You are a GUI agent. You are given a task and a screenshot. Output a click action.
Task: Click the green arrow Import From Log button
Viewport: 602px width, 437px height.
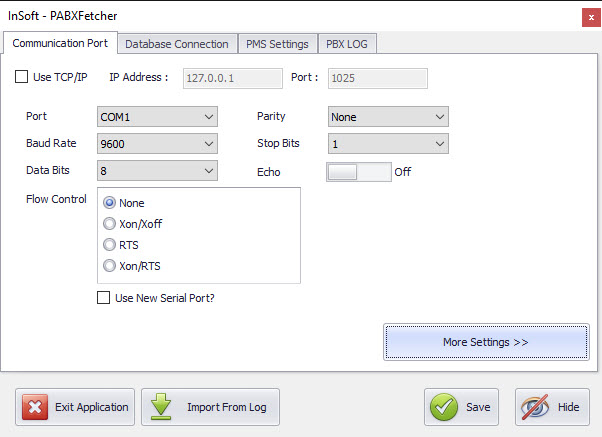(210, 407)
